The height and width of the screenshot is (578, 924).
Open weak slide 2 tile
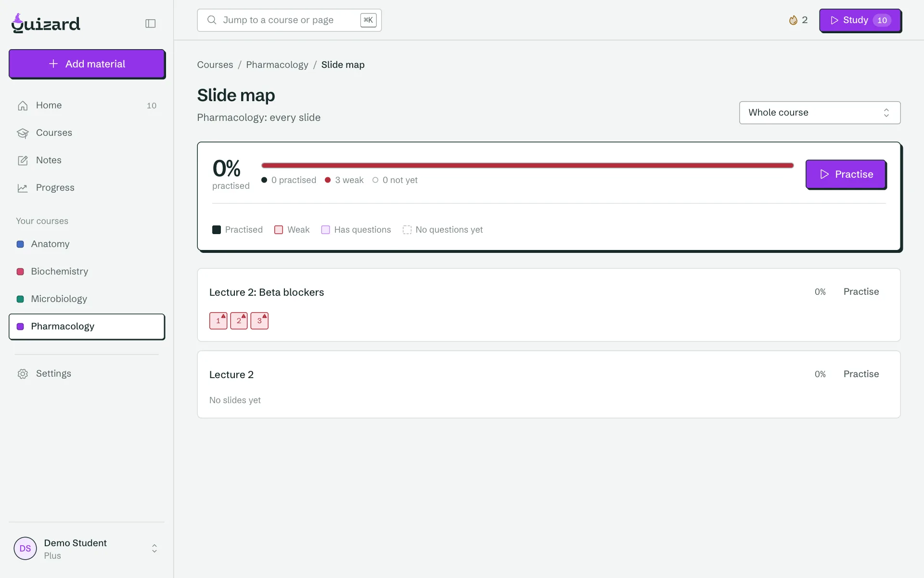click(239, 321)
